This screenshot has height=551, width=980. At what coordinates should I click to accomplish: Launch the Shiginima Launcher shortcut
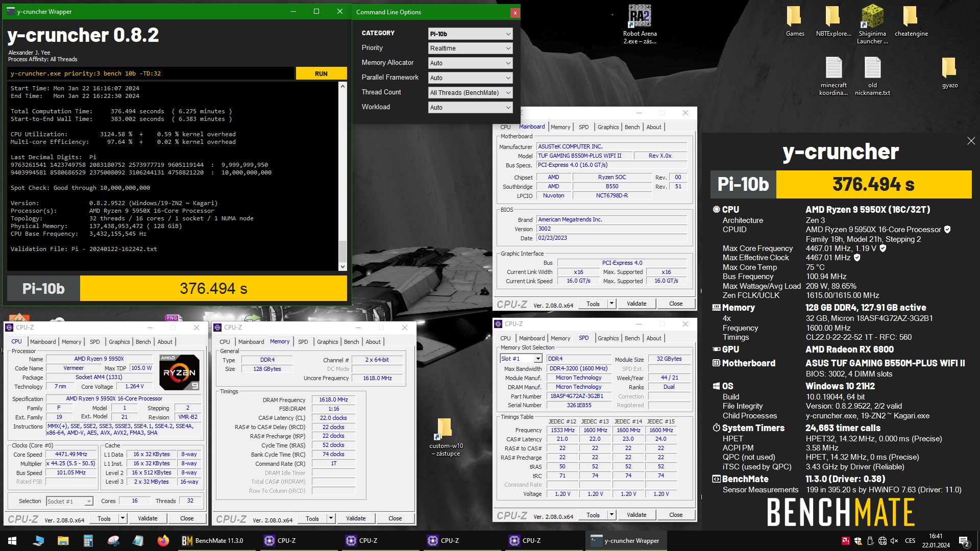pos(872,24)
